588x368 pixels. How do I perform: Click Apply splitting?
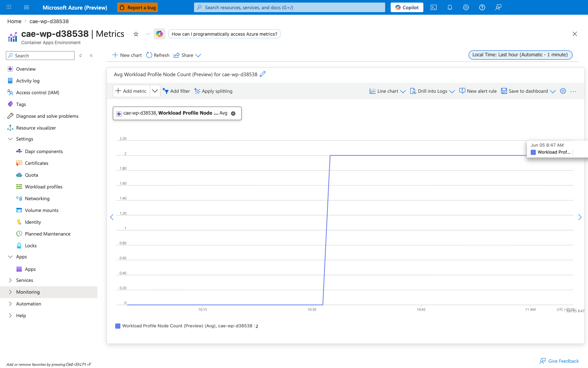pos(213,91)
